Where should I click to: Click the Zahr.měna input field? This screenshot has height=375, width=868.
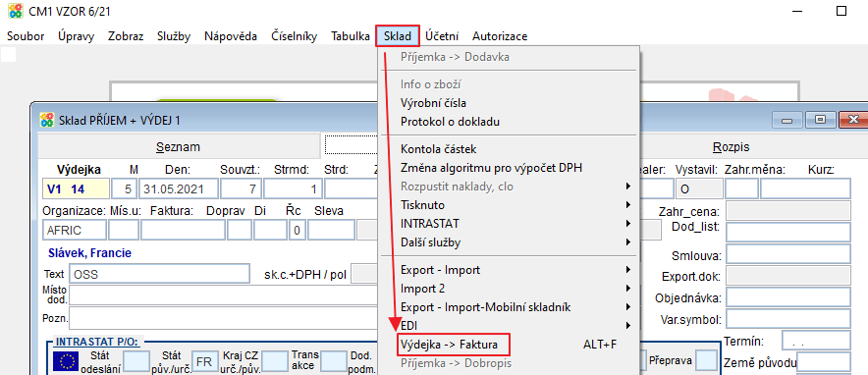click(x=741, y=189)
